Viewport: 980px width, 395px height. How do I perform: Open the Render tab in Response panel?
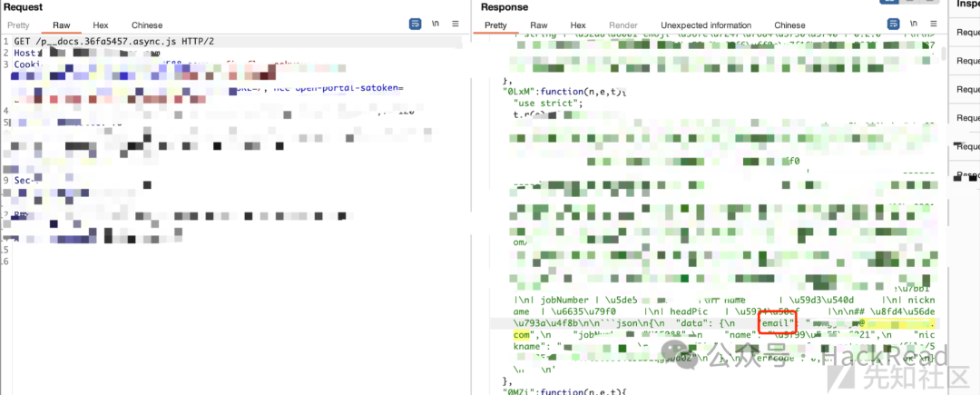point(623,25)
